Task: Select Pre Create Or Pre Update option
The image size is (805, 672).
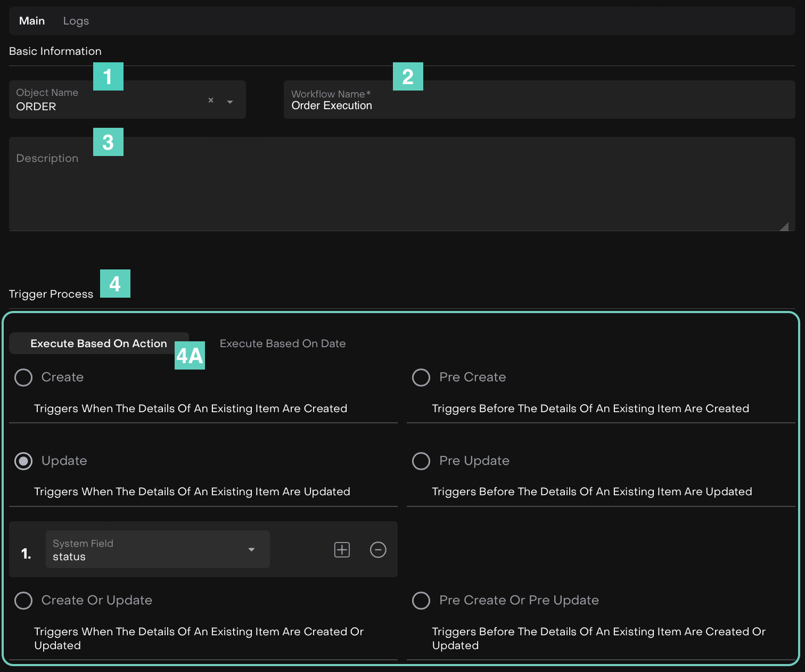Action: (421, 601)
